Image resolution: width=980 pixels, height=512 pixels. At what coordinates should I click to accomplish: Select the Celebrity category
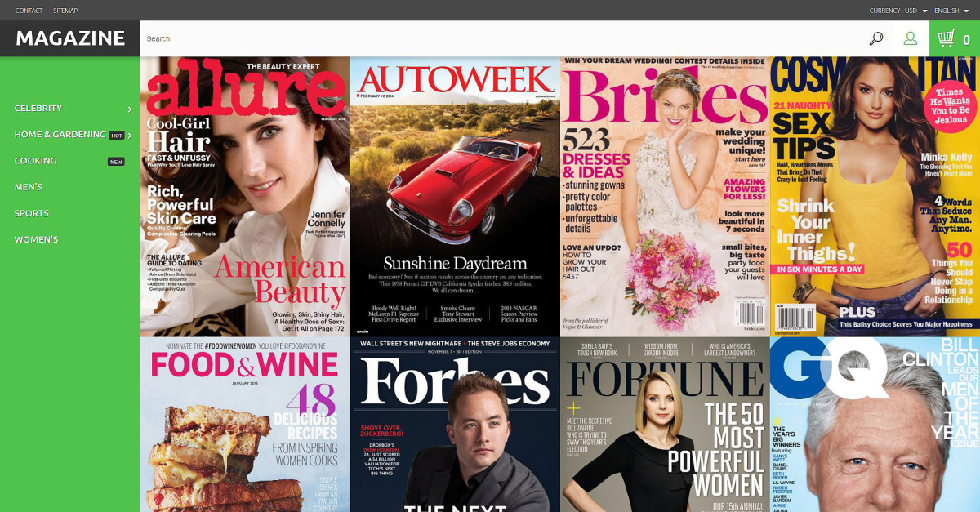[38, 108]
